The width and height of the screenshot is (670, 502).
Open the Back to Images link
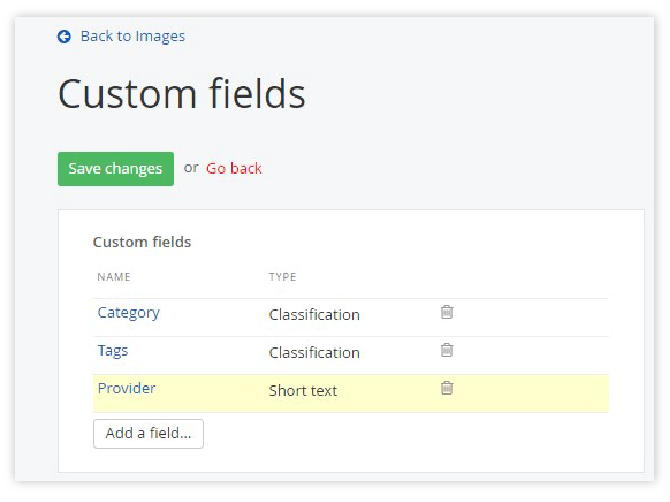click(x=132, y=36)
